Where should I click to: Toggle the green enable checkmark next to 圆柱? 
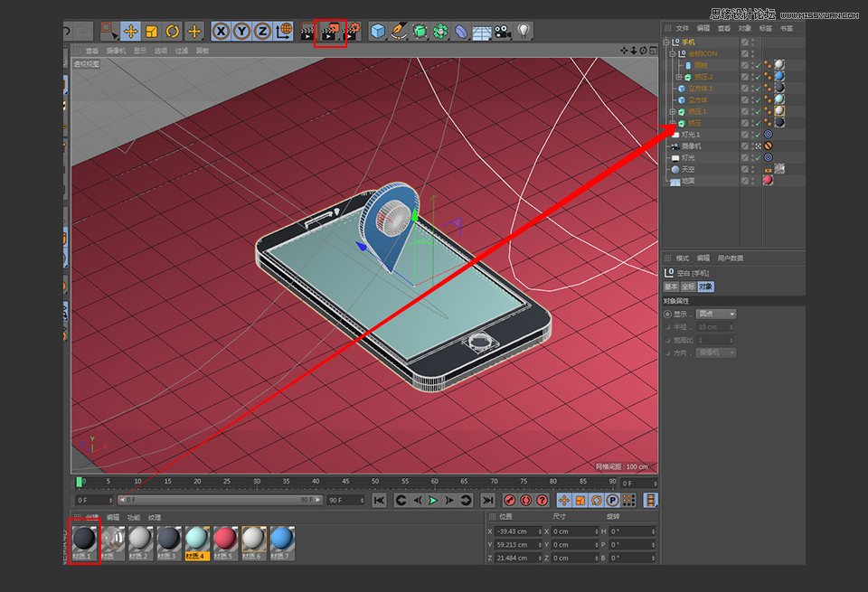(x=757, y=67)
